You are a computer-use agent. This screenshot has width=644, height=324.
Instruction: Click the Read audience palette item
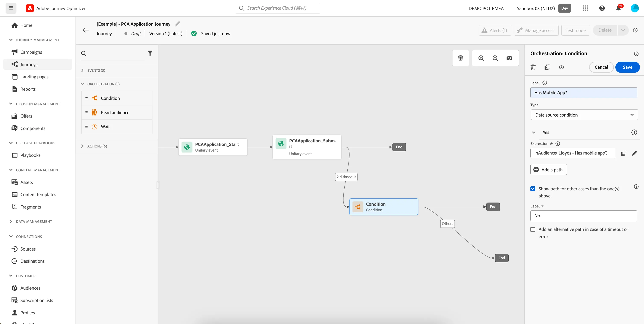pos(117,112)
